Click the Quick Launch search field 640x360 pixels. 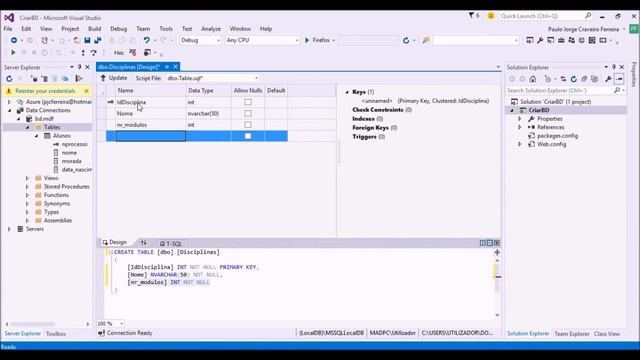(546, 16)
